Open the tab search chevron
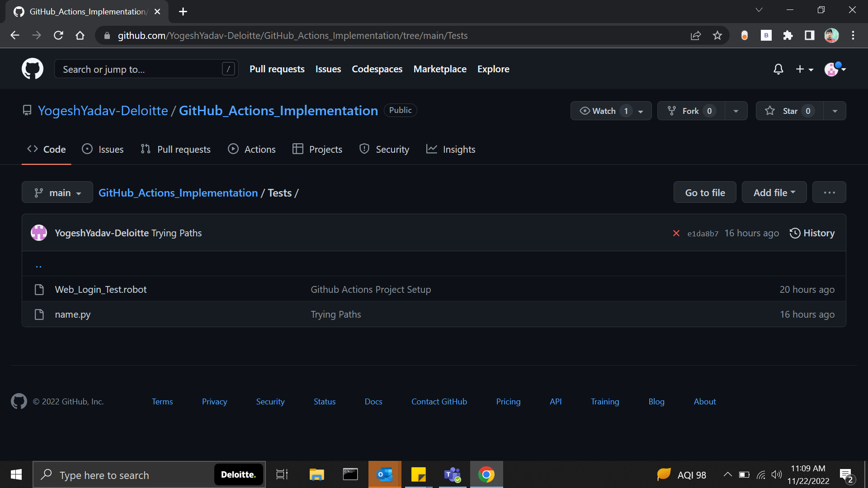The image size is (868, 488). point(759,10)
